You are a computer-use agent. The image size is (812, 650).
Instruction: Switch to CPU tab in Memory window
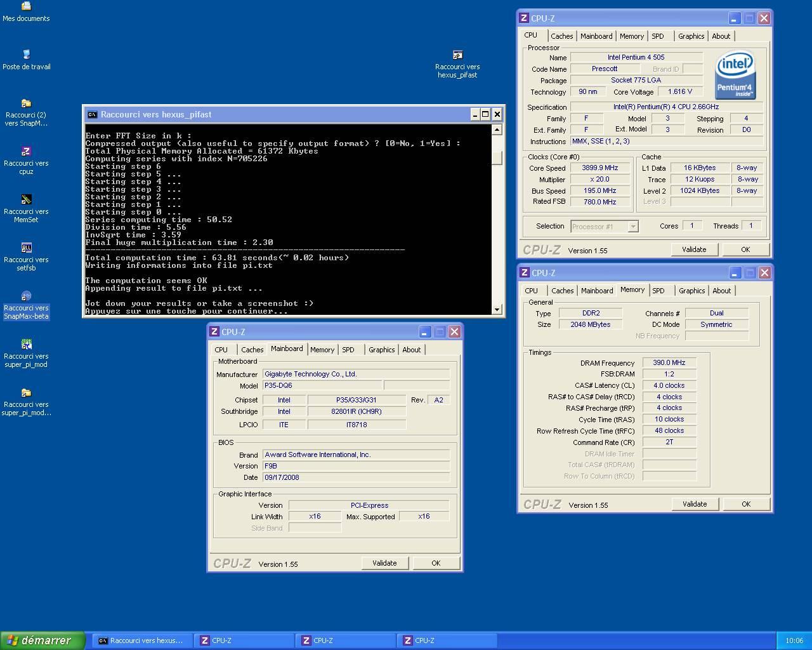point(532,291)
